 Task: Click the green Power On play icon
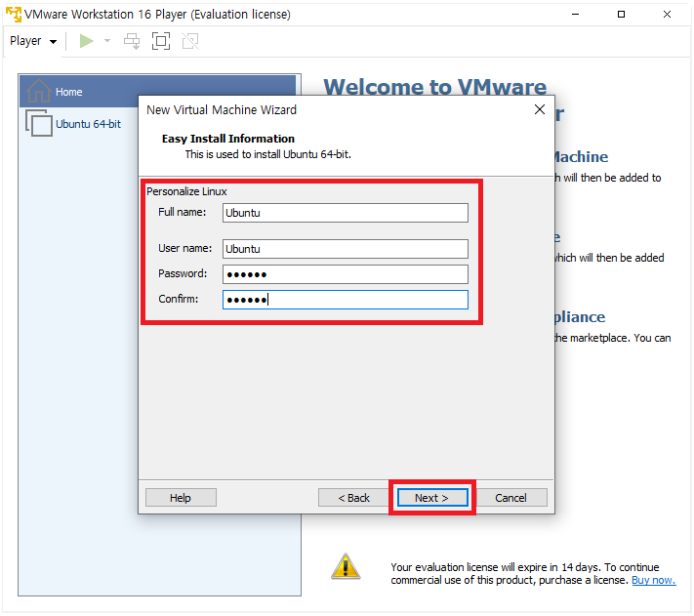tap(86, 41)
